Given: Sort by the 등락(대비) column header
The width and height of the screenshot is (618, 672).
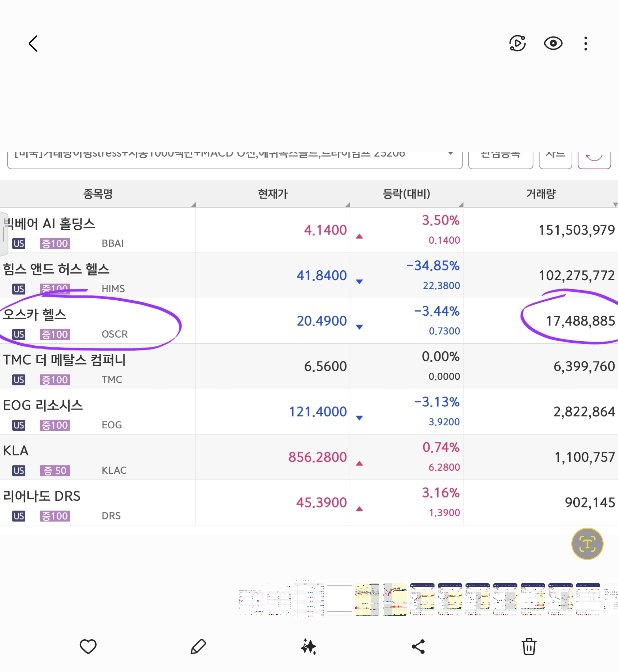Looking at the screenshot, I should [406, 194].
